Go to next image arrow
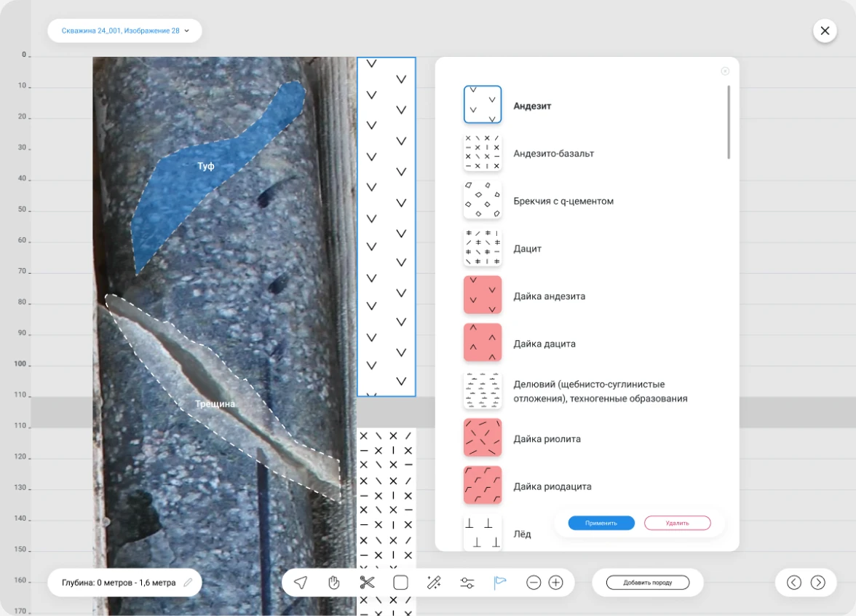This screenshot has height=616, width=856. pyautogui.click(x=818, y=583)
